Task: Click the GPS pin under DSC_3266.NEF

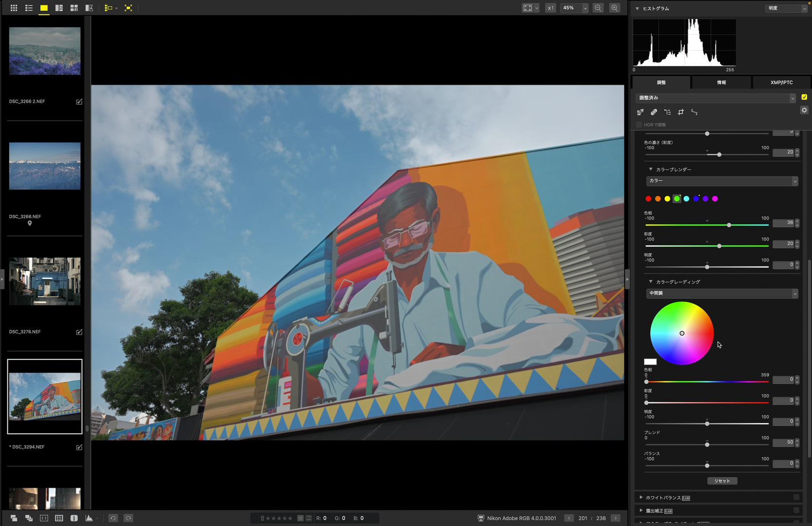Action: 30,224
